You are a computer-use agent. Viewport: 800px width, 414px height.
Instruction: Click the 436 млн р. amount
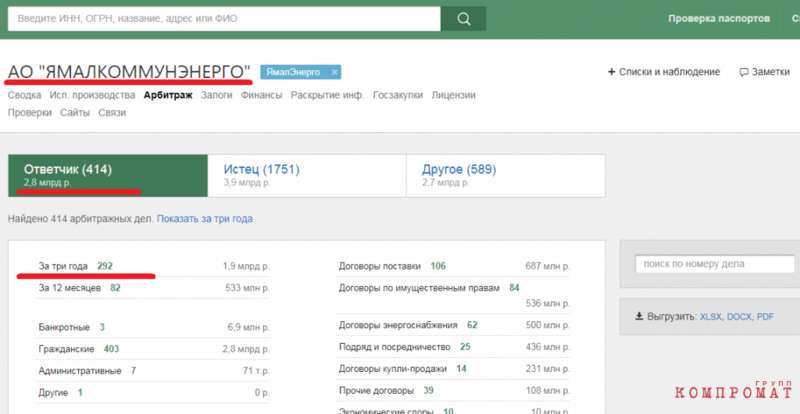click(x=547, y=347)
